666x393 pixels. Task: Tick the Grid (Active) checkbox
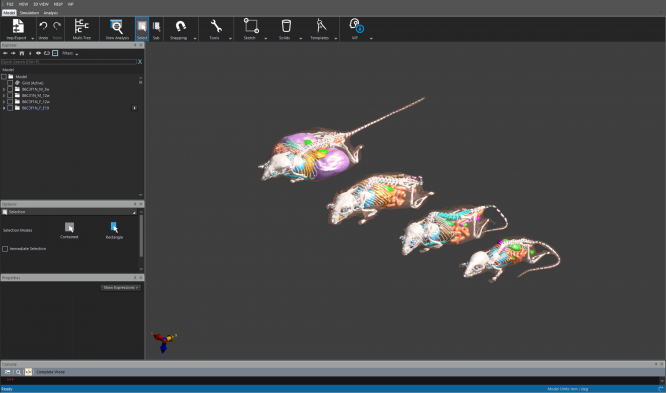point(10,83)
